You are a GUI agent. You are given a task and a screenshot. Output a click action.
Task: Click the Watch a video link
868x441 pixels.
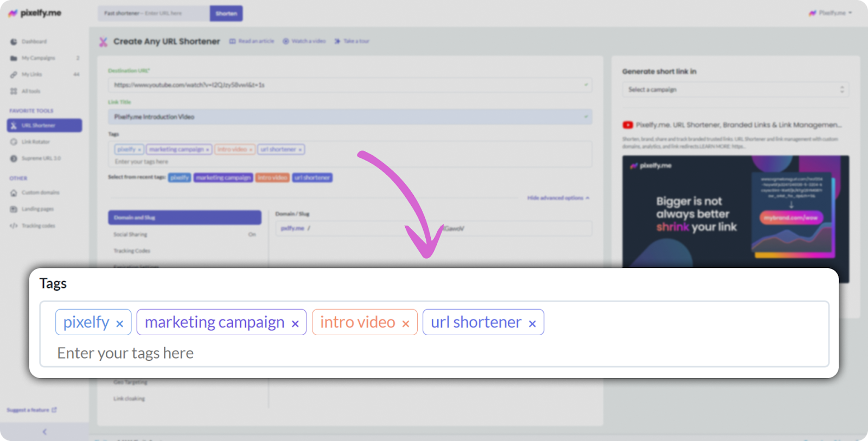pos(304,41)
